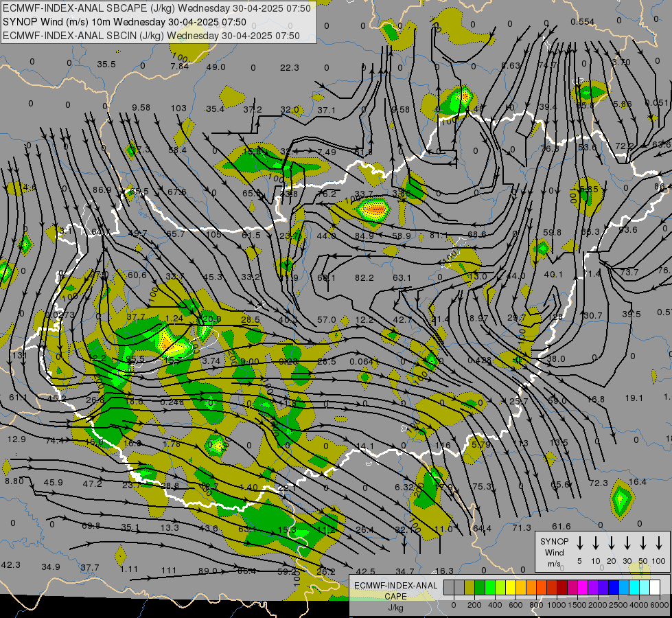Click the wind arrow above 10 in SYNOP legend
The image size is (672, 618).
tap(595, 543)
